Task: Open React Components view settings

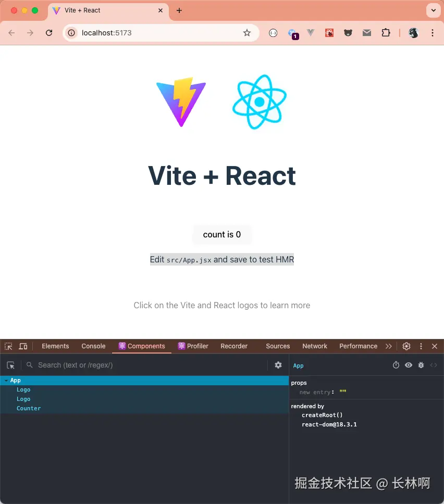Action: [278, 365]
